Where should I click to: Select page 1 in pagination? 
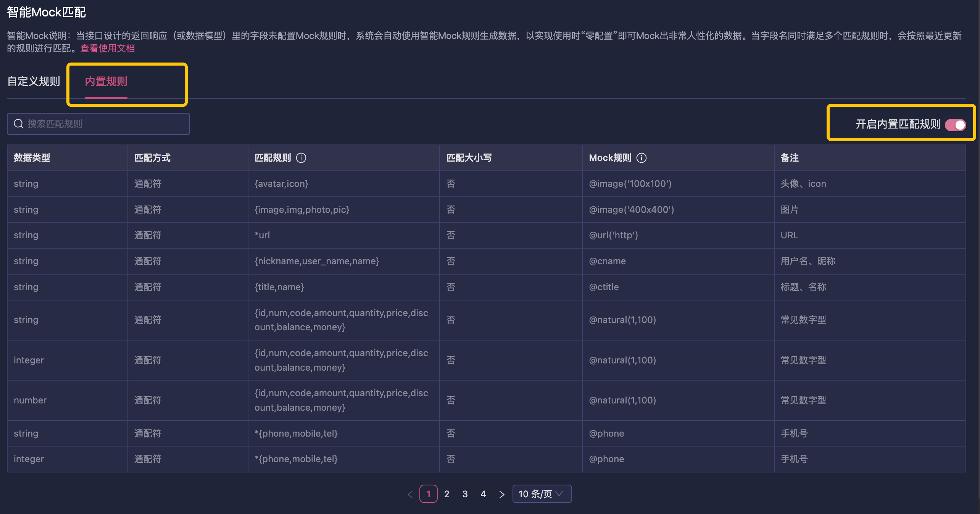coord(428,494)
